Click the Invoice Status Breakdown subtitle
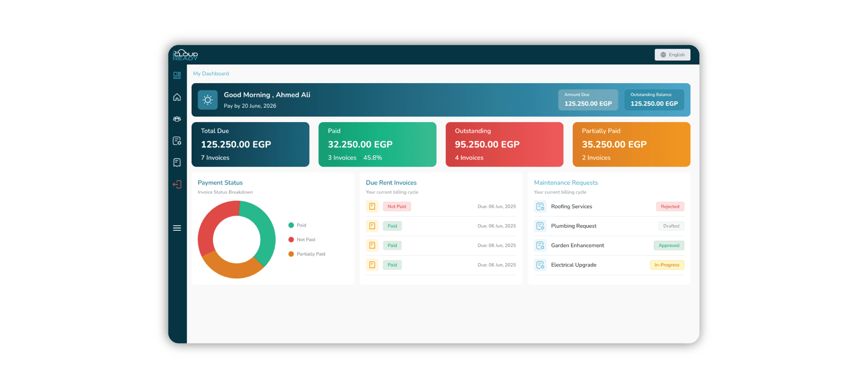The height and width of the screenshot is (382, 868). [x=225, y=192]
